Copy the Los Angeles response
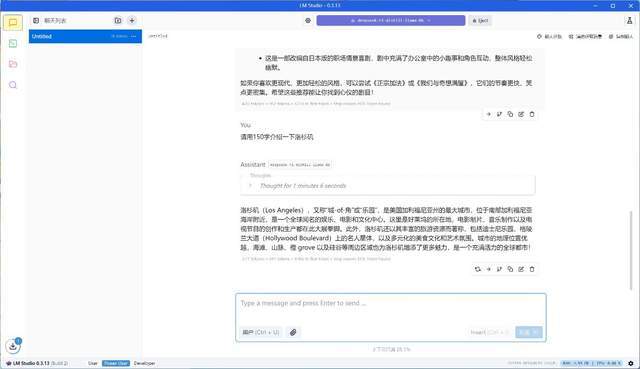This screenshot has width=640, height=369. pyautogui.click(x=510, y=269)
